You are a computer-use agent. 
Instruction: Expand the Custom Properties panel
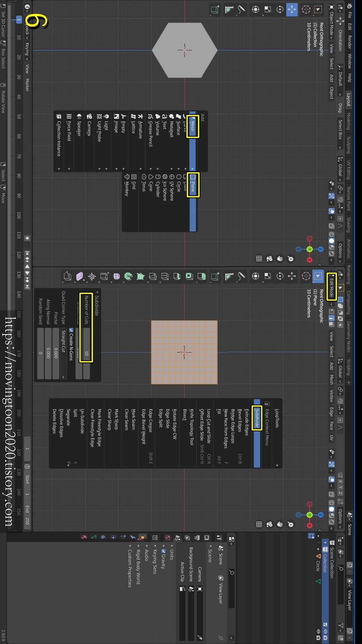[130, 566]
